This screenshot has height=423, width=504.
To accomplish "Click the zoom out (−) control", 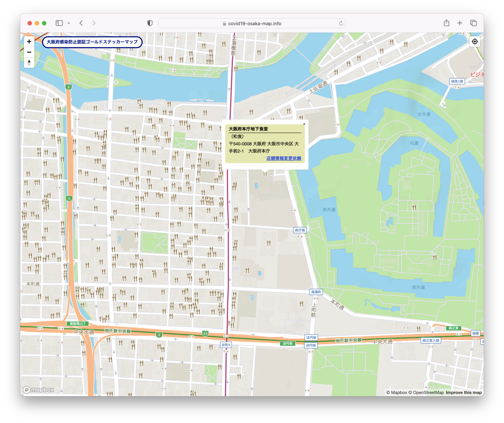I will 29,52.
